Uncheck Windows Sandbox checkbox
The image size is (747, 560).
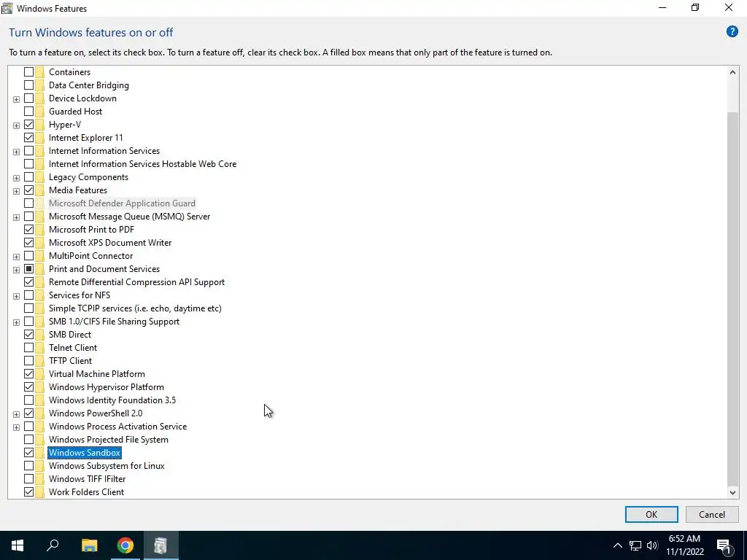28,453
